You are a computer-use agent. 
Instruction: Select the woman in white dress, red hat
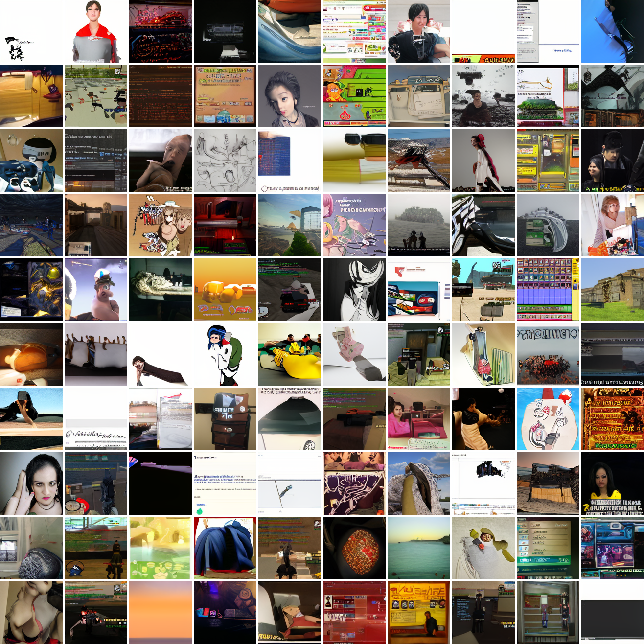(x=483, y=161)
